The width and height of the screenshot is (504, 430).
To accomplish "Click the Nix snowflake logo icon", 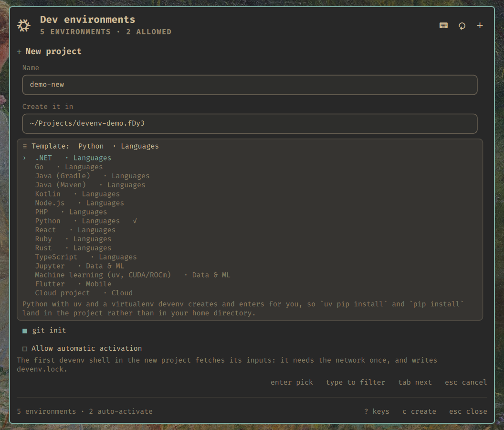I will coord(24,25).
